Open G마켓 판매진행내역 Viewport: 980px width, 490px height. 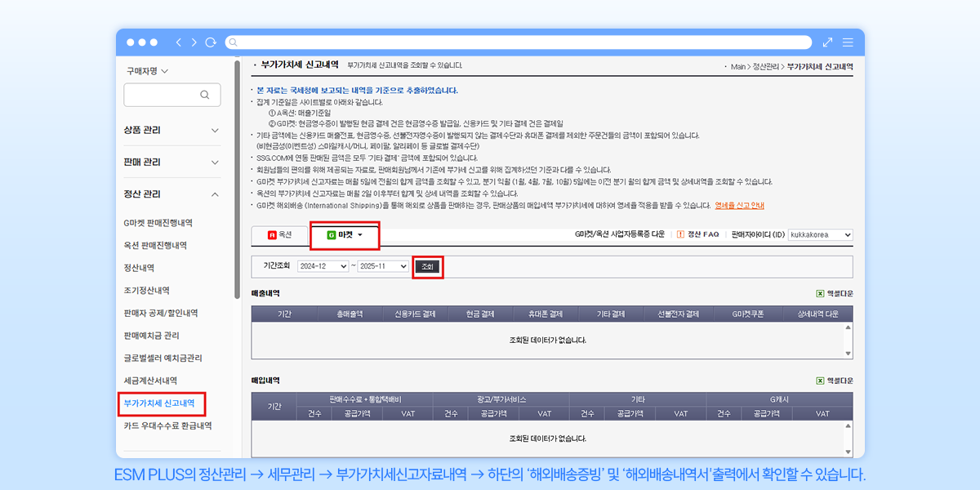[158, 223]
